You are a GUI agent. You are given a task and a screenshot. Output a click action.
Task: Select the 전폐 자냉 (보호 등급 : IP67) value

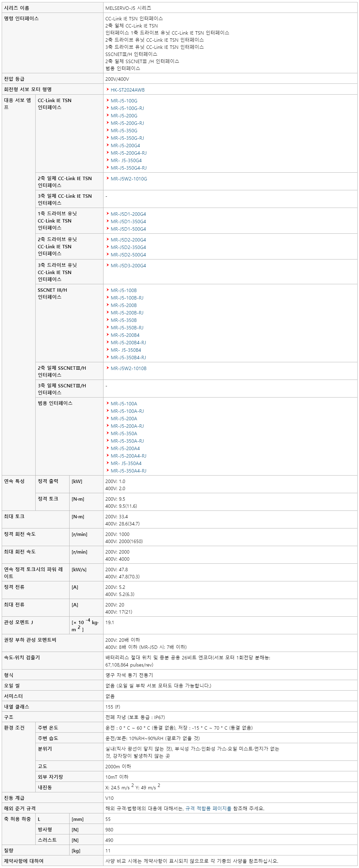coord(135,717)
